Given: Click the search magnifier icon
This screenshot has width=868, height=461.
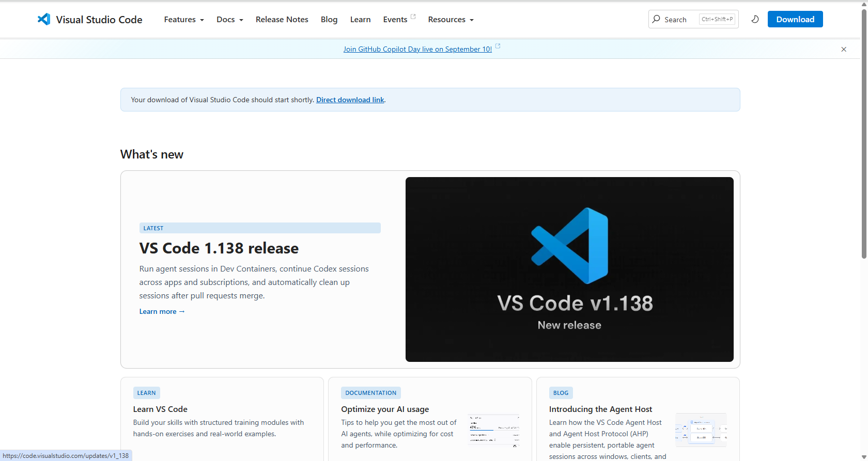Looking at the screenshot, I should point(656,19).
